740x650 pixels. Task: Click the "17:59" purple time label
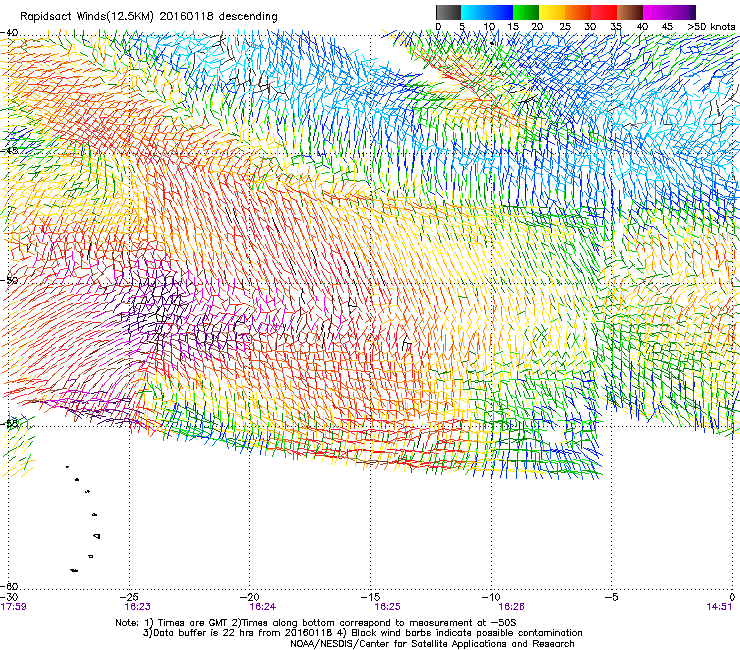(14, 607)
